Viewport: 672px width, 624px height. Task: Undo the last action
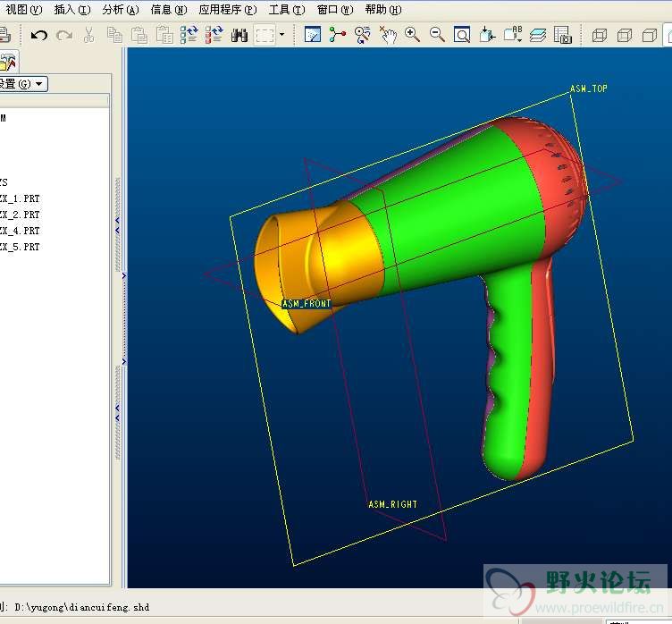coord(39,35)
